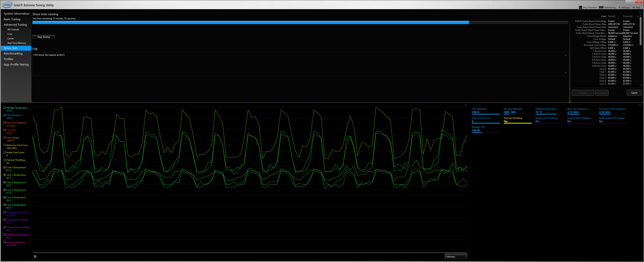Open Settings wrench in title bar

(x=619, y=7)
